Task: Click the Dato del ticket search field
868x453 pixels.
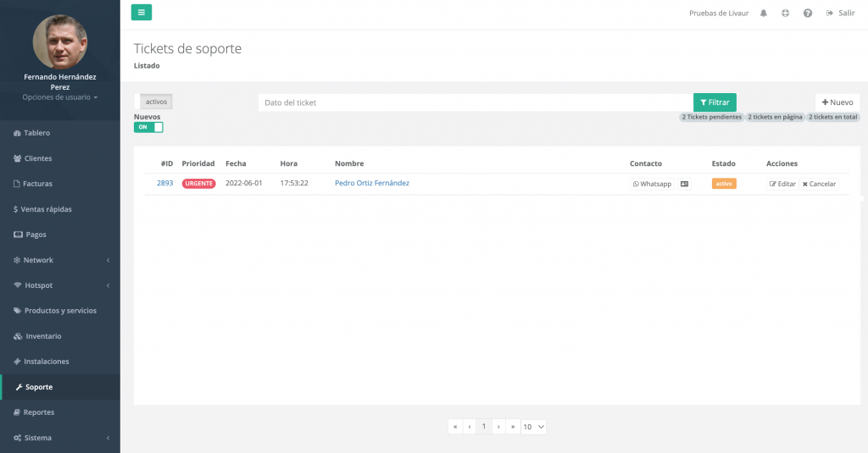Action: [475, 102]
